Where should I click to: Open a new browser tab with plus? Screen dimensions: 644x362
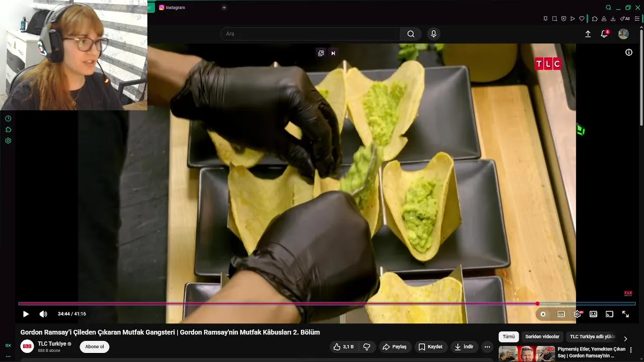pos(224,8)
